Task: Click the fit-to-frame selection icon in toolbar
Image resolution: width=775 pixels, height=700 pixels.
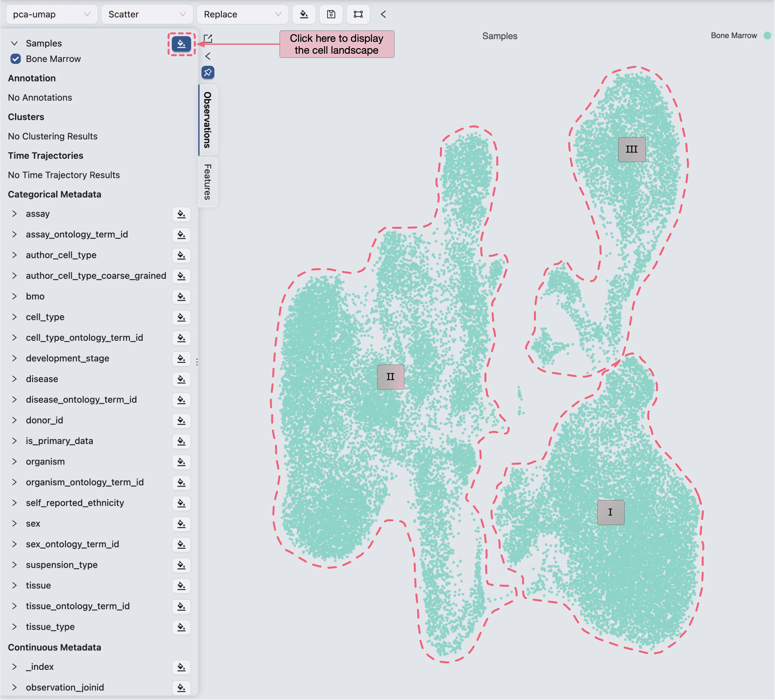Action: pyautogui.click(x=358, y=14)
